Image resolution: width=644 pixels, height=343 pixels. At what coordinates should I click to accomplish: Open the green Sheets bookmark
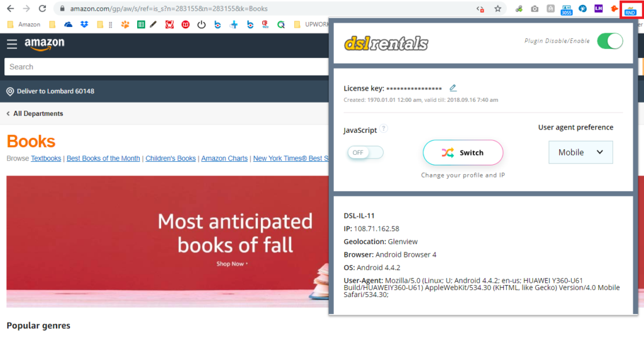click(141, 25)
